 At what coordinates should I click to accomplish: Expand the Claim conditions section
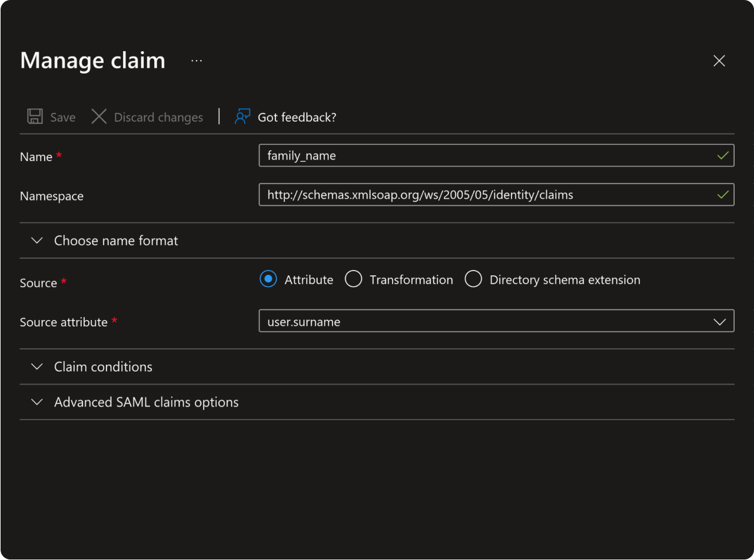tap(377, 366)
